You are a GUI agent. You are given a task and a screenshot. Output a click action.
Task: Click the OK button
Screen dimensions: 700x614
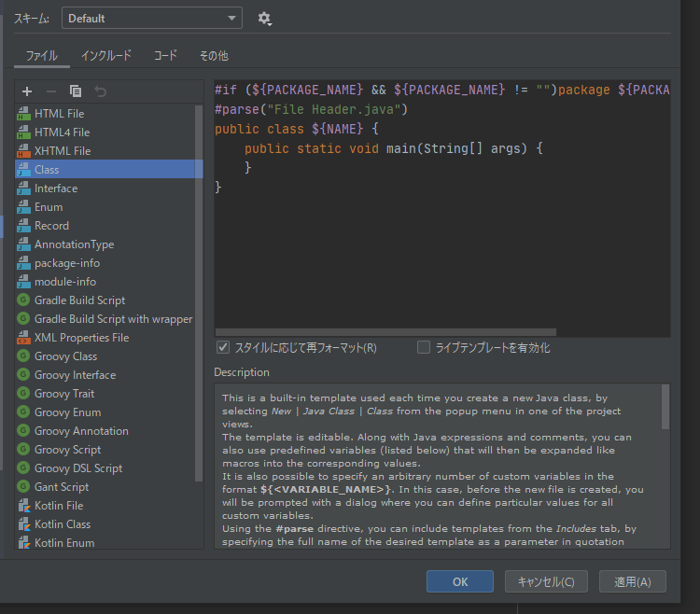point(460,581)
